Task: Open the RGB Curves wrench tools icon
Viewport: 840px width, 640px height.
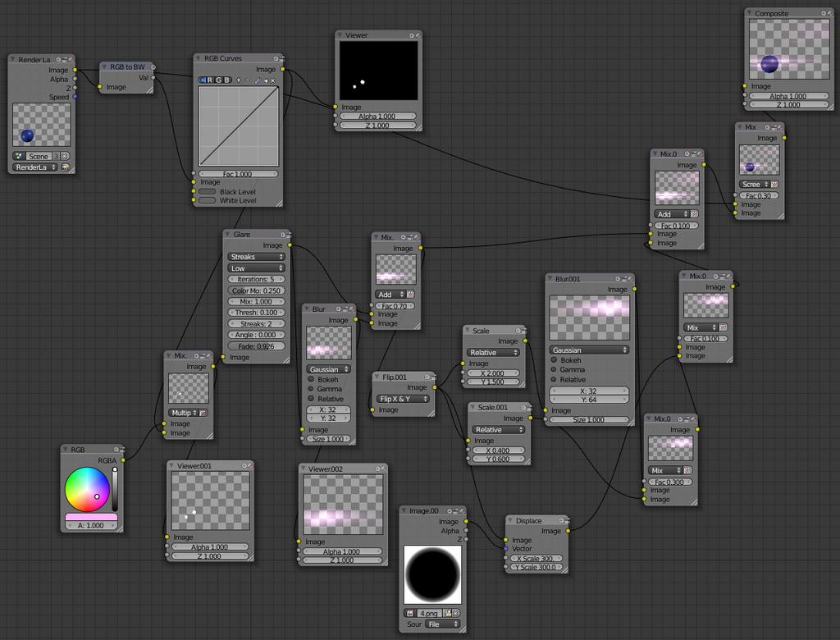Action: tap(258, 80)
